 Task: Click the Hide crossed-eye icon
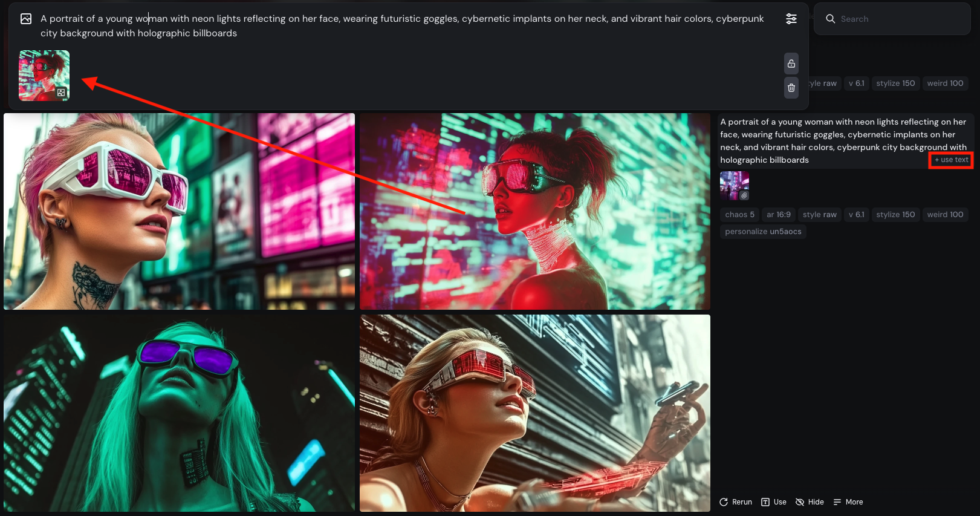click(800, 502)
